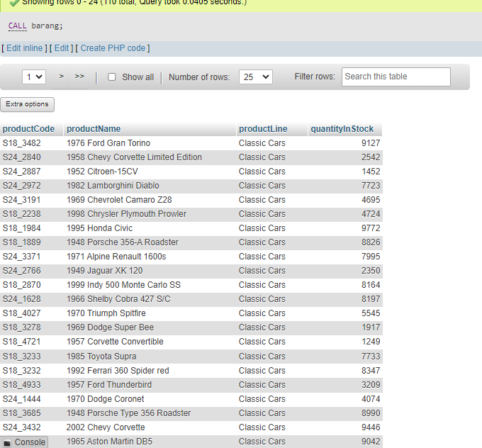This screenshot has height=448, width=482.
Task: Open the Console panel button
Action: click(24, 442)
